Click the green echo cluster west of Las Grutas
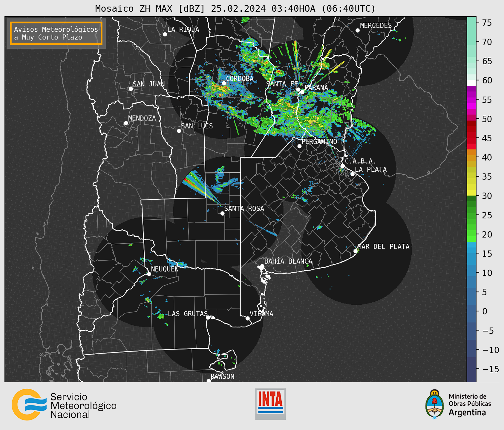This screenshot has width=504, height=430. [161, 316]
